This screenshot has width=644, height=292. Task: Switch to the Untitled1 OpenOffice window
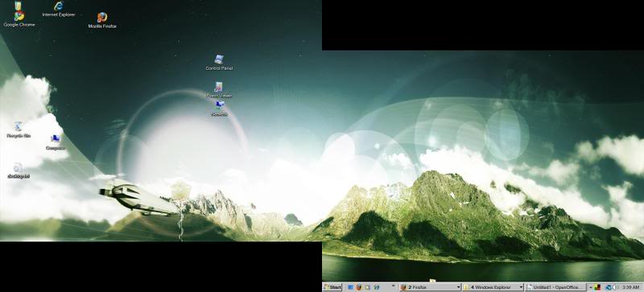click(555, 287)
